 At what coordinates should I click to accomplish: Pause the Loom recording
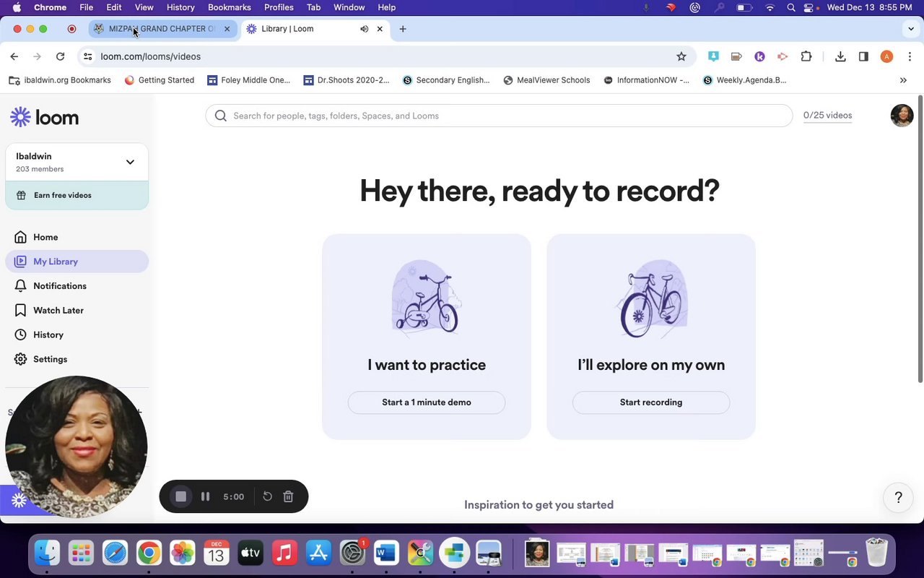pyautogui.click(x=205, y=496)
